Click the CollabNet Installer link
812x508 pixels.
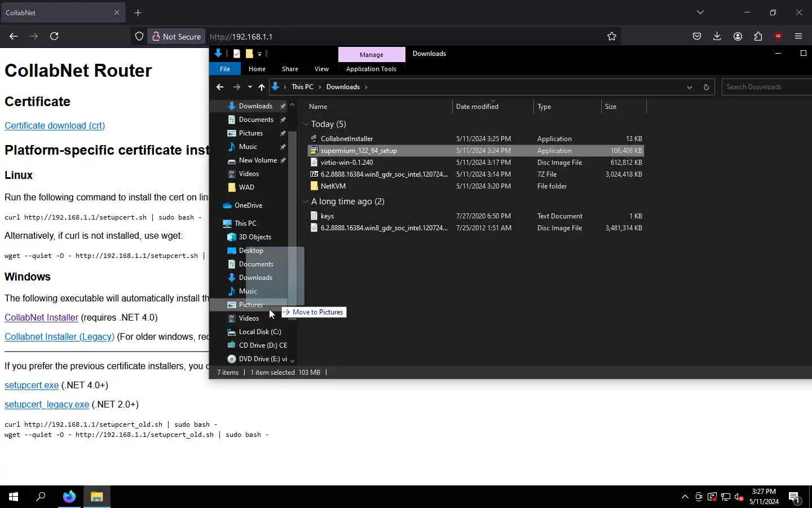coord(41,317)
